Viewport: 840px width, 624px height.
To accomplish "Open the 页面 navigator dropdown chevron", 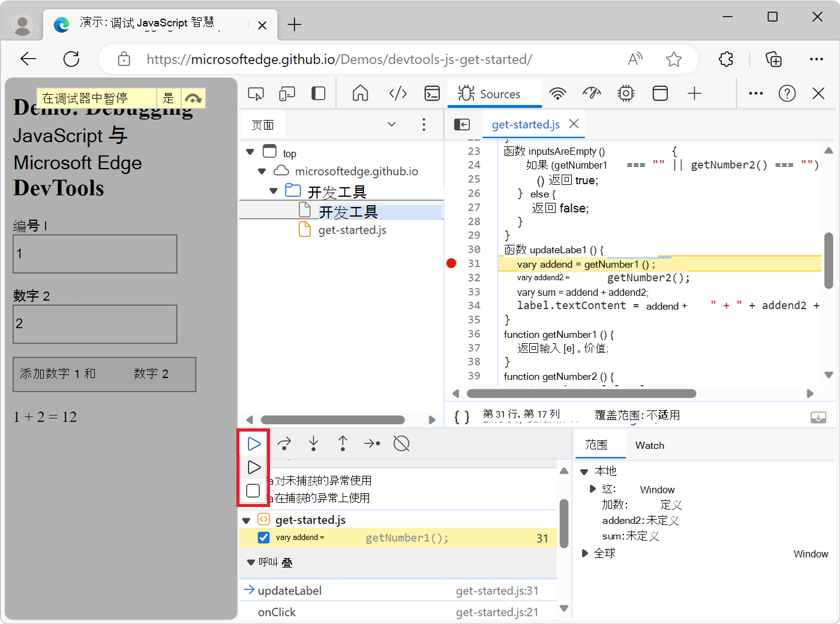I will click(392, 124).
